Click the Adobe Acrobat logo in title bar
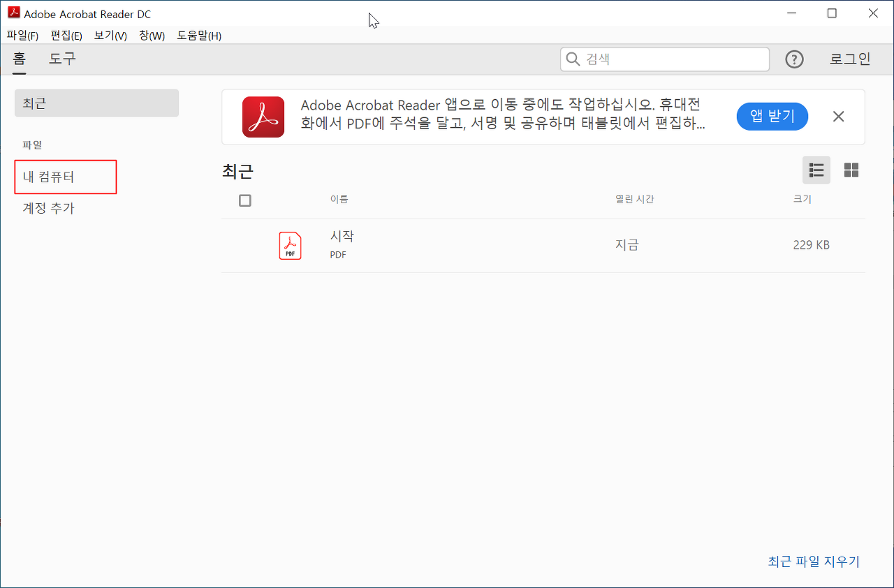Viewport: 894px width, 588px height. 14,13
